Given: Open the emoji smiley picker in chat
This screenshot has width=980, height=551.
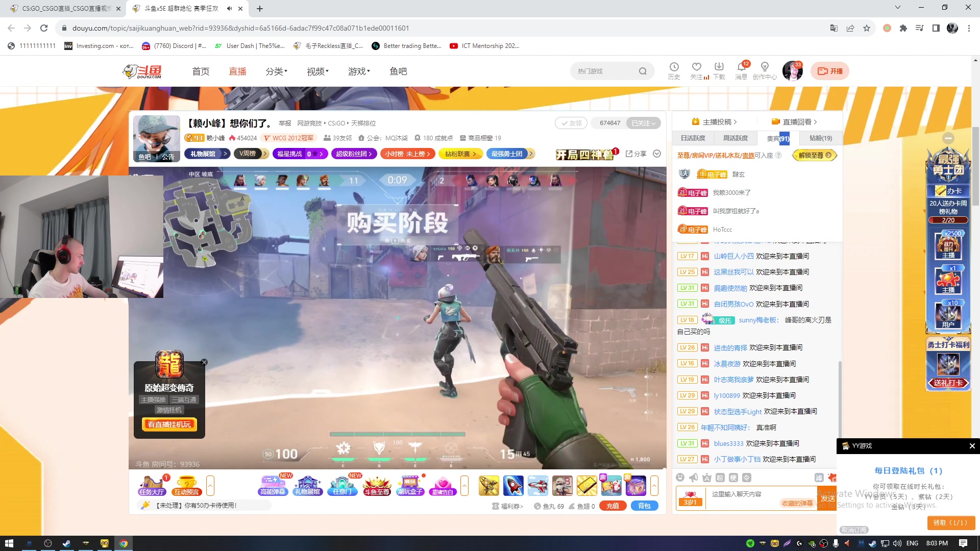Looking at the screenshot, I should point(680,478).
